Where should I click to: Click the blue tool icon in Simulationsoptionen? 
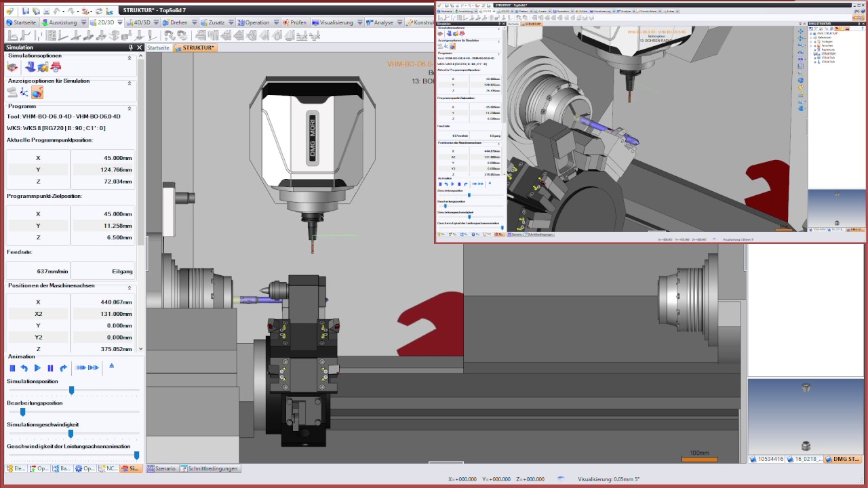tap(31, 67)
